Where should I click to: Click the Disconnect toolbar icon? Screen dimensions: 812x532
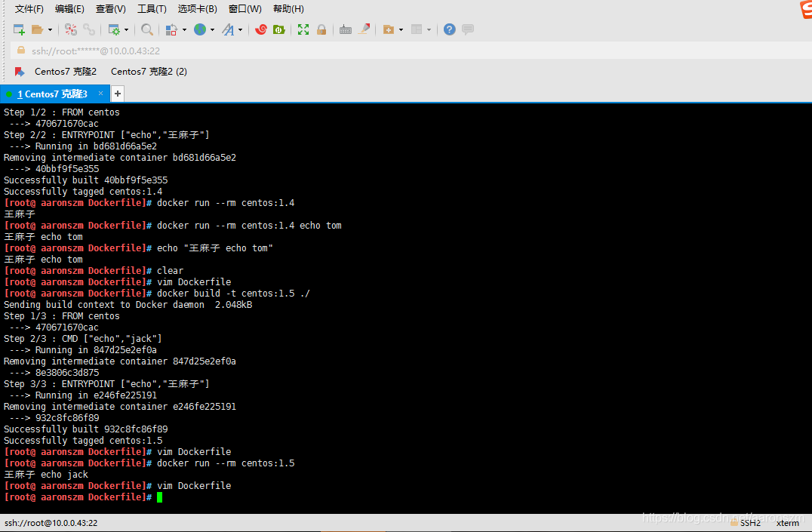point(71,29)
